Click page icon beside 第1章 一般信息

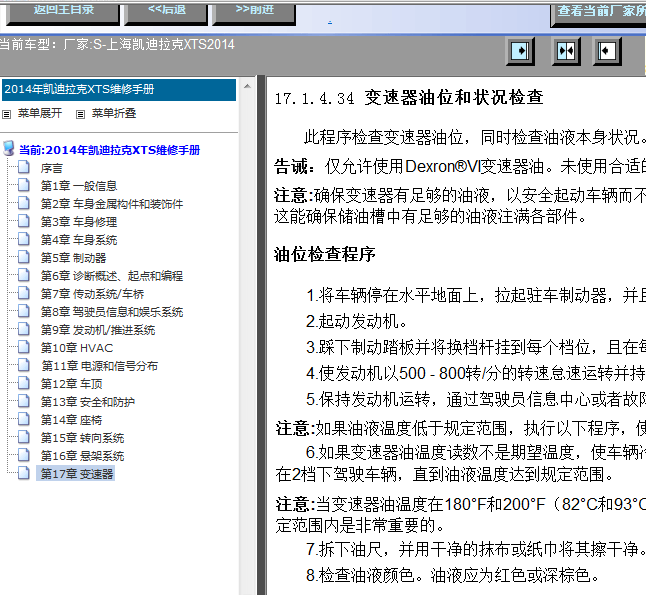tap(24, 185)
